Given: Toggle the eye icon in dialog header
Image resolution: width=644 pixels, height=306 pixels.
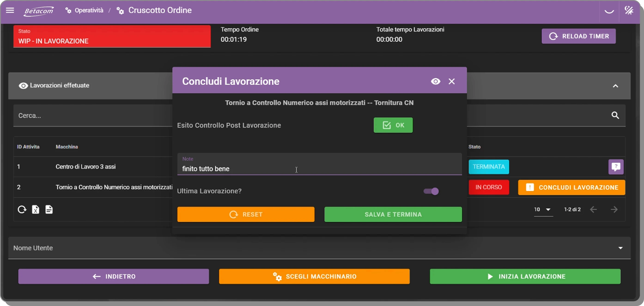Looking at the screenshot, I should click(435, 81).
